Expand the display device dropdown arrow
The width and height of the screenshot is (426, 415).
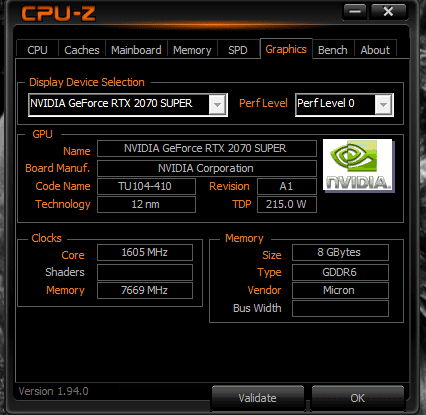[217, 105]
